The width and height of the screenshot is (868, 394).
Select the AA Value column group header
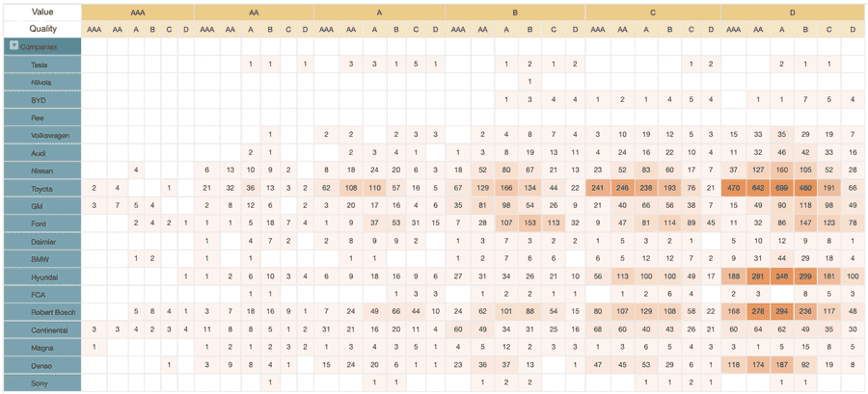pos(254,12)
